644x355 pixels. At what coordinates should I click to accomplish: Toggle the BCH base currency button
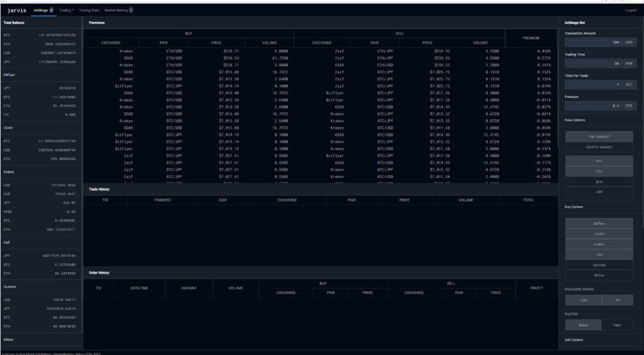(599, 181)
